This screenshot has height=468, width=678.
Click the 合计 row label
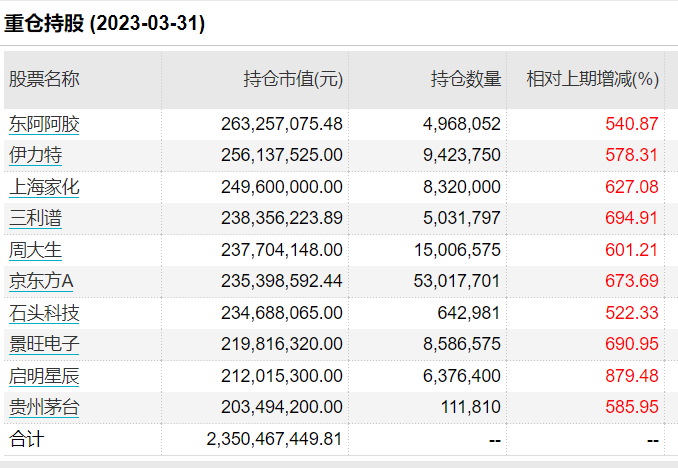[x=27, y=439]
